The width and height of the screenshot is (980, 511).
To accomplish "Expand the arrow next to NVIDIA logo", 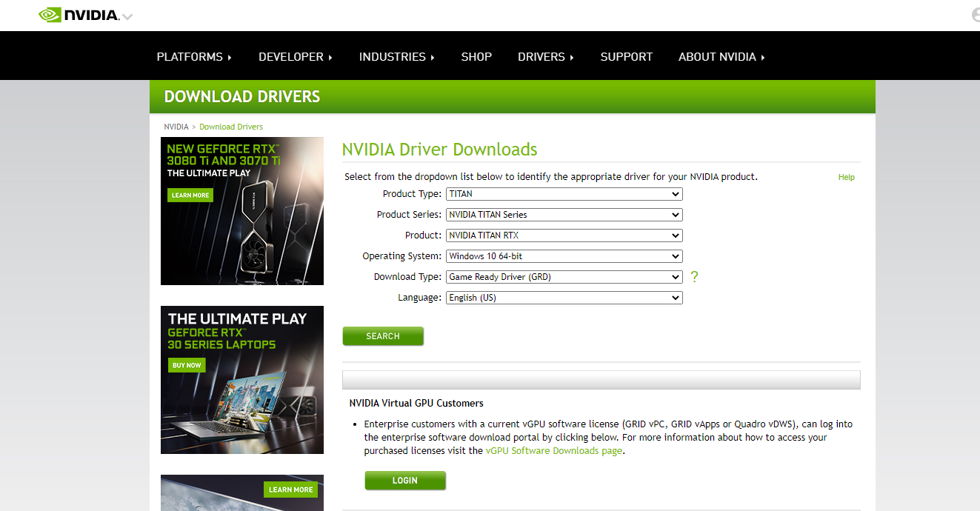I will click(127, 17).
